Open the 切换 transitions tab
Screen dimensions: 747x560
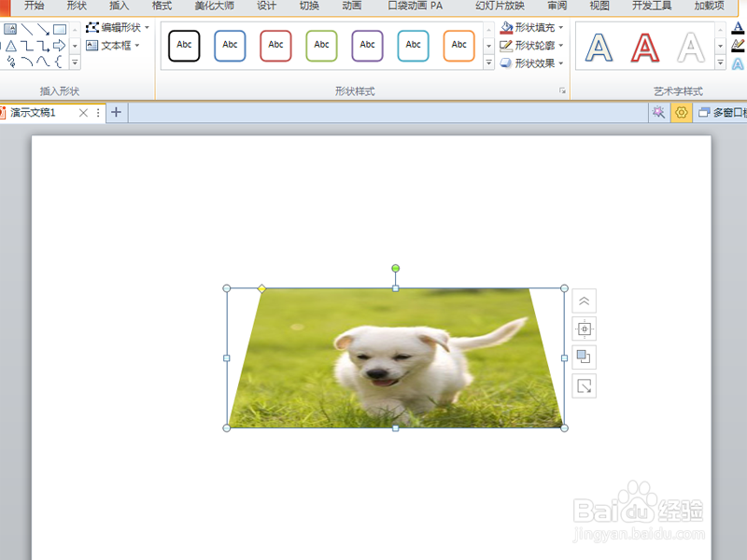coord(309,6)
